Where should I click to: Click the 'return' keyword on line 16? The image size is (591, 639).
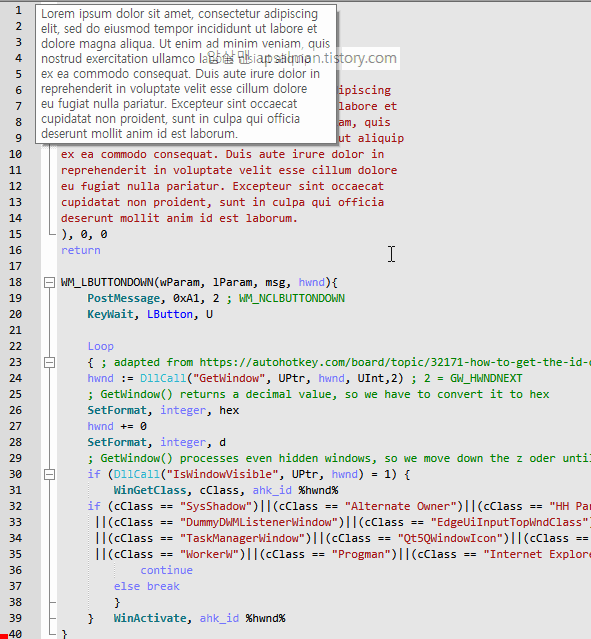[81, 250]
